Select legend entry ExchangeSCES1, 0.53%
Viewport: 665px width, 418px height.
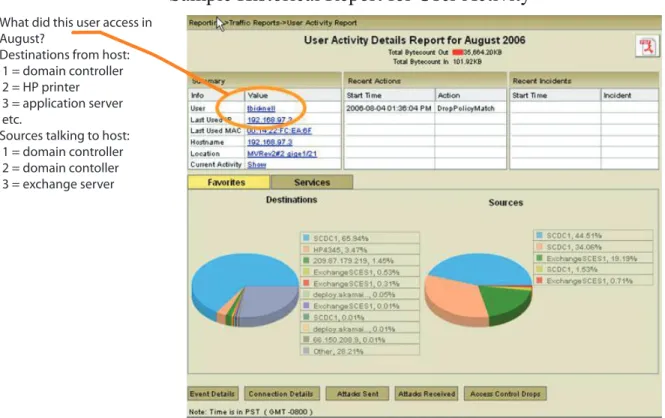coord(360,272)
